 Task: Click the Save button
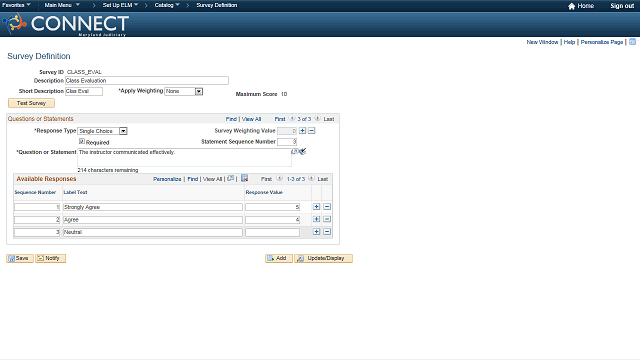coord(20,258)
